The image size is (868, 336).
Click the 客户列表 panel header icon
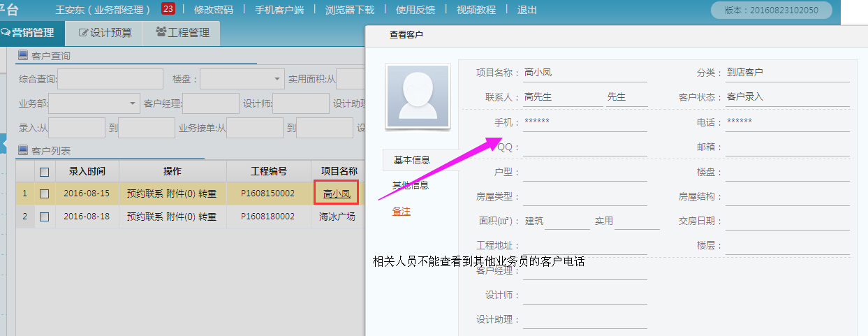click(x=23, y=150)
